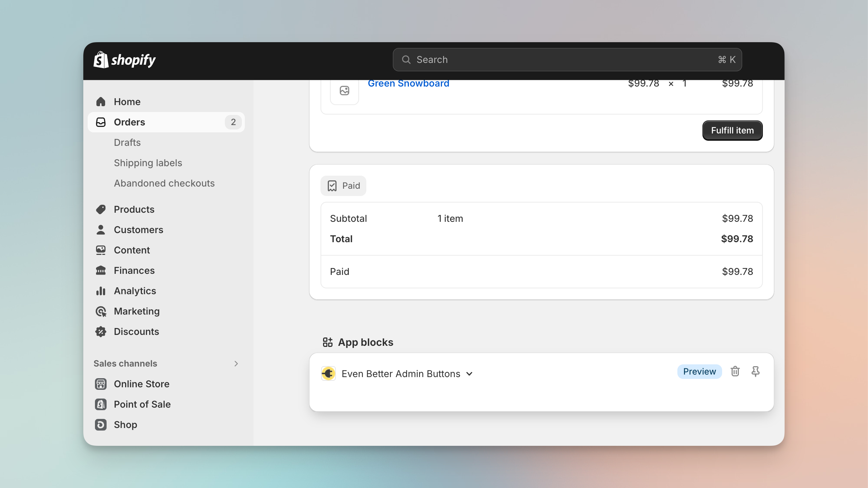Screen dimensions: 868x488
Task: Click the Products tag icon
Action: pos(101,209)
